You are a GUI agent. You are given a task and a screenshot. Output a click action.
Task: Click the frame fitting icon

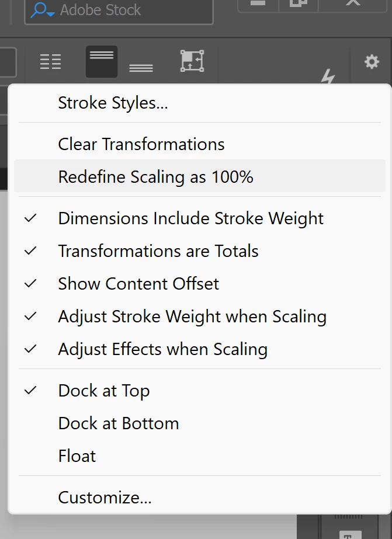coord(191,61)
